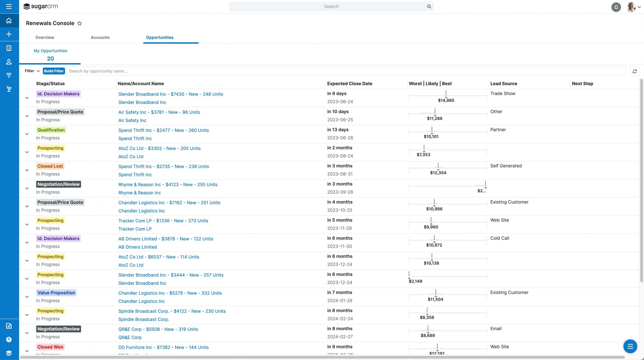Screen dimensions: 644x360
Task: Click the Build Filter button
Action: pyautogui.click(x=54, y=71)
